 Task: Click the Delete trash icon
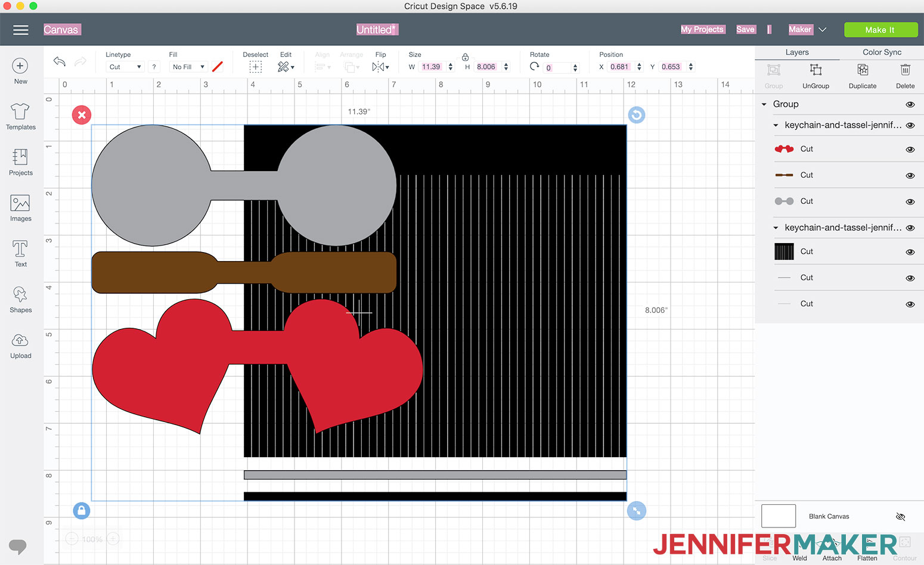905,70
